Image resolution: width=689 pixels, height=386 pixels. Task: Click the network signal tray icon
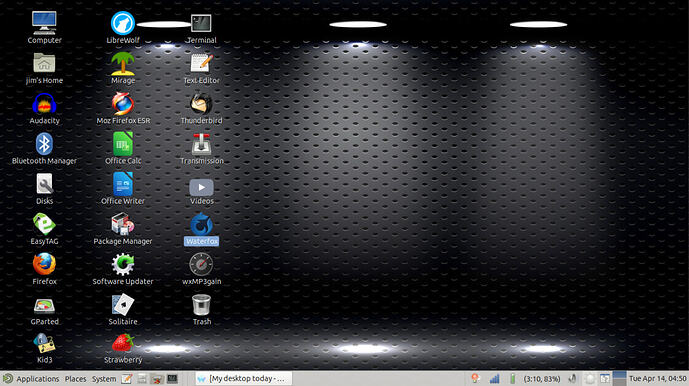[494, 379]
